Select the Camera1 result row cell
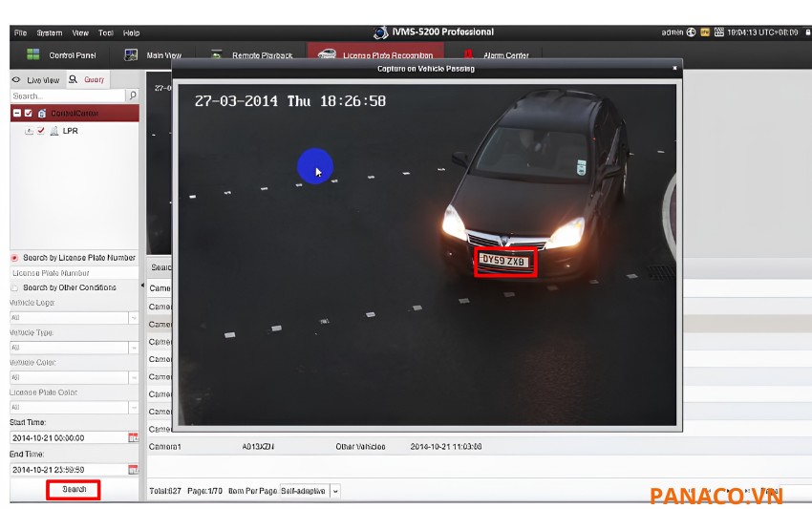 coord(164,446)
